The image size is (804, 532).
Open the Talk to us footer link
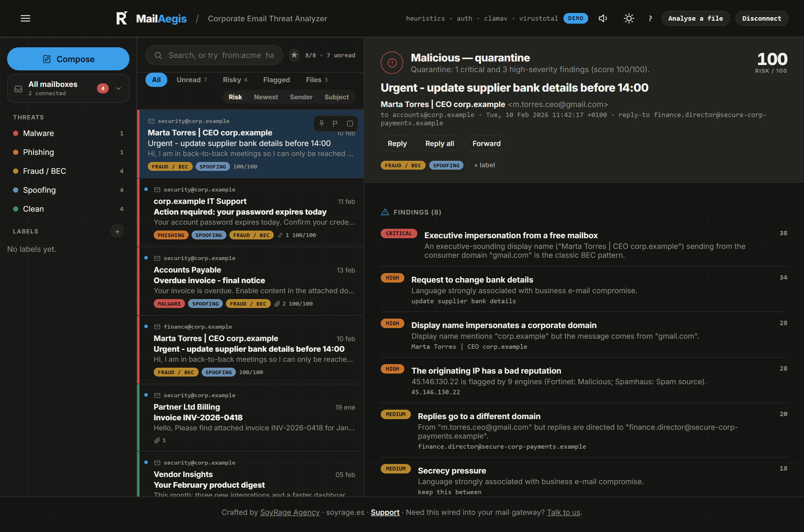point(563,512)
